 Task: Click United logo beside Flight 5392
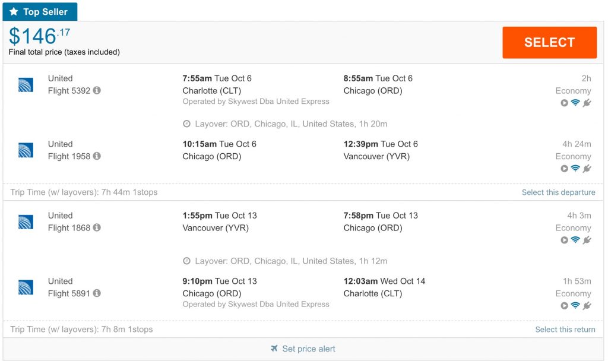[26, 85]
